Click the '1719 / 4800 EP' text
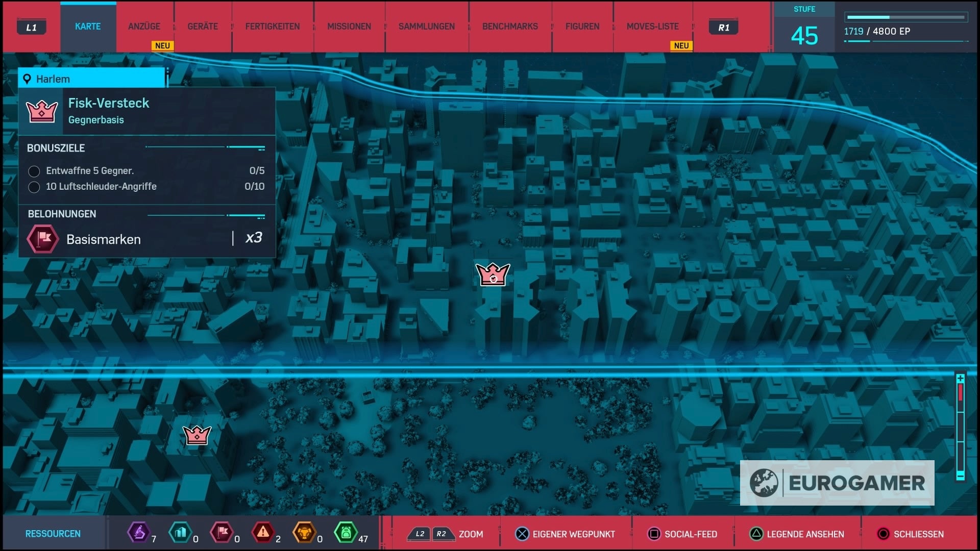The width and height of the screenshot is (980, 551). (877, 31)
